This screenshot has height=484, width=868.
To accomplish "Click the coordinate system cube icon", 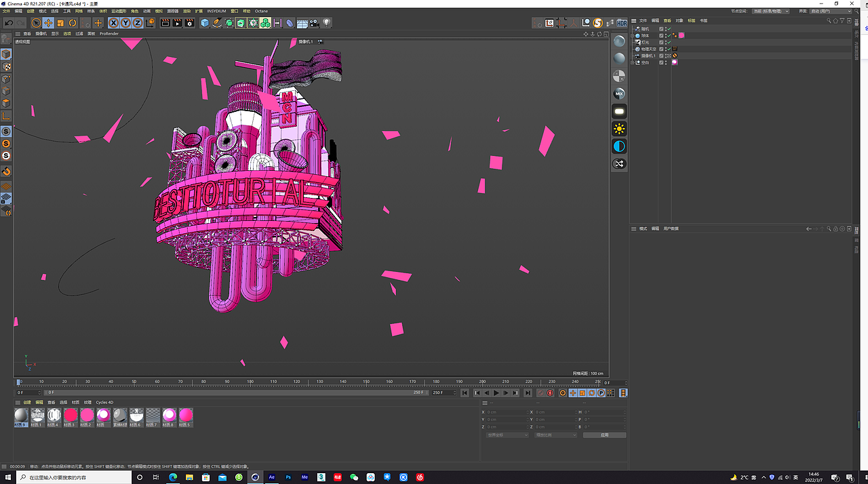I will [151, 23].
